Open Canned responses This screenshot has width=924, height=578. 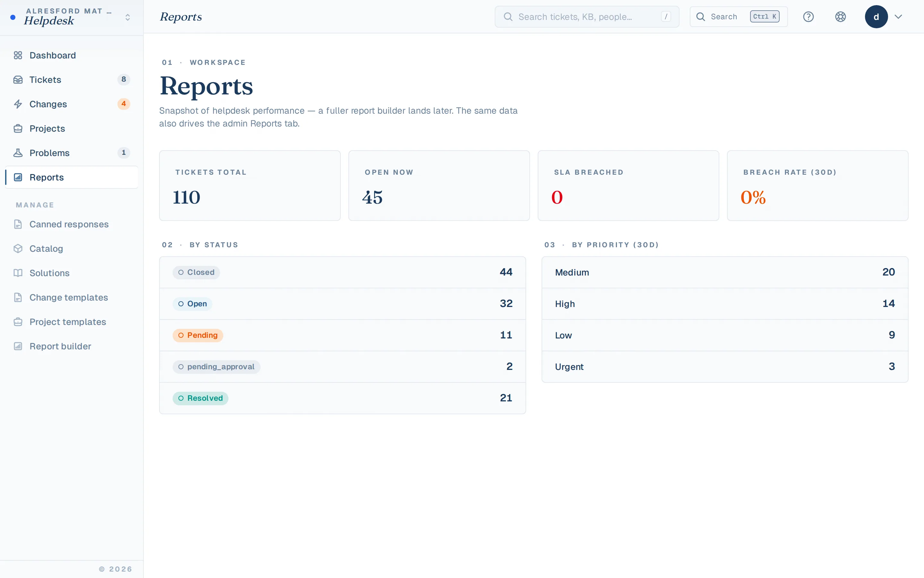[x=72, y=224]
